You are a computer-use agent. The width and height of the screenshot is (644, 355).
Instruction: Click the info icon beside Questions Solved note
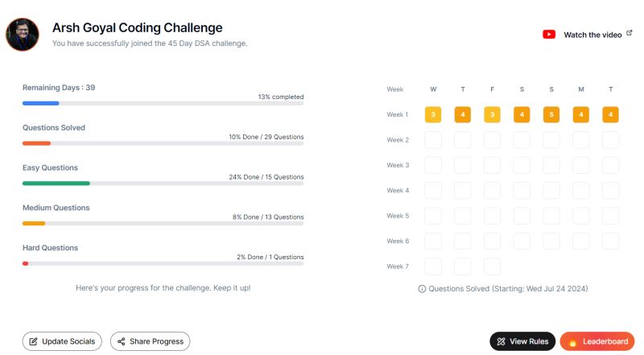tap(422, 289)
